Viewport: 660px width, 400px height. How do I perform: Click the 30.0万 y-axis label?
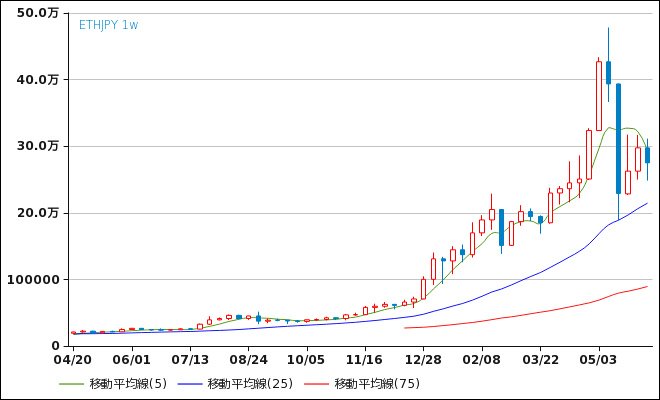pyautogui.click(x=37, y=146)
